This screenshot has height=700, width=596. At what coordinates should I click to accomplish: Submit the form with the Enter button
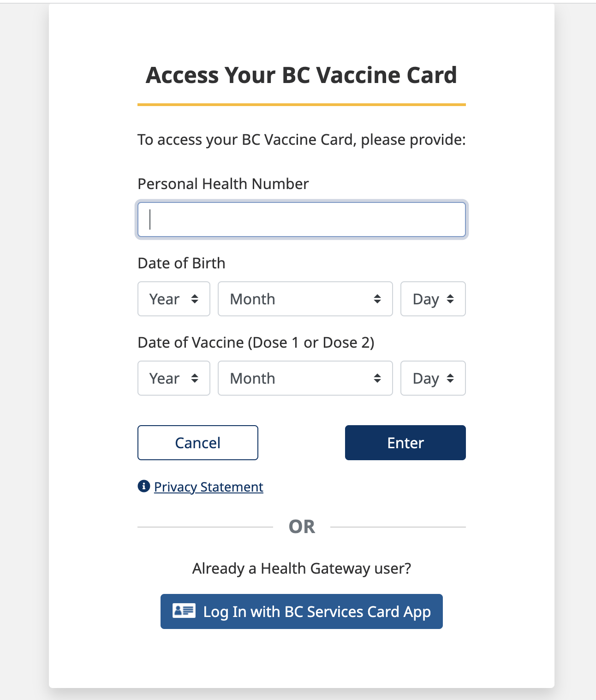click(x=405, y=443)
